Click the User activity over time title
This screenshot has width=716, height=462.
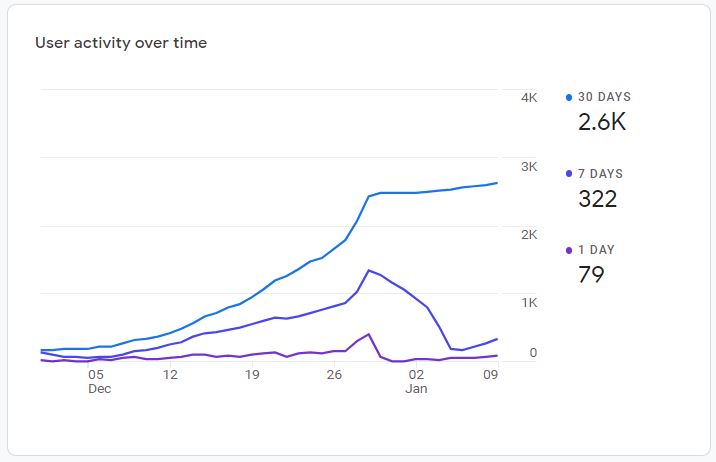(x=121, y=43)
